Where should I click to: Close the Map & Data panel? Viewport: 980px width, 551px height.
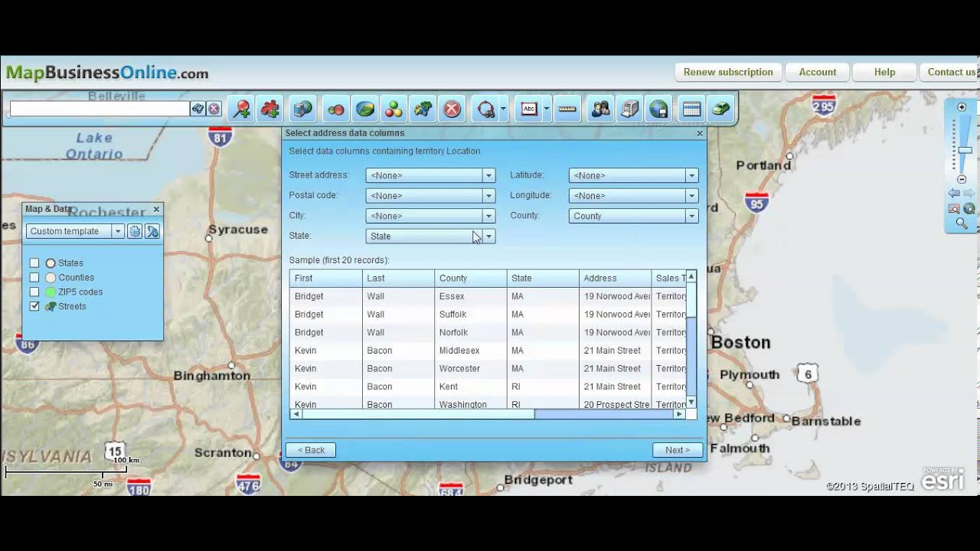click(x=156, y=209)
